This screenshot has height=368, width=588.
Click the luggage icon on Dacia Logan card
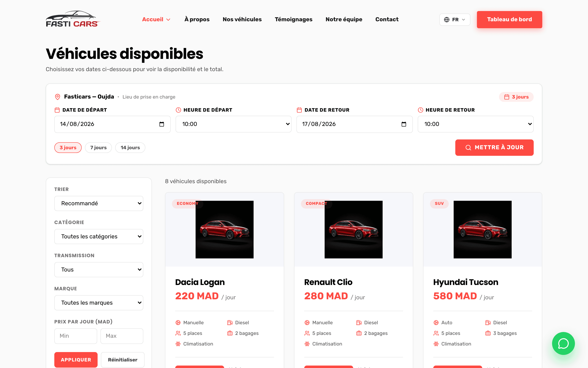[x=230, y=333]
